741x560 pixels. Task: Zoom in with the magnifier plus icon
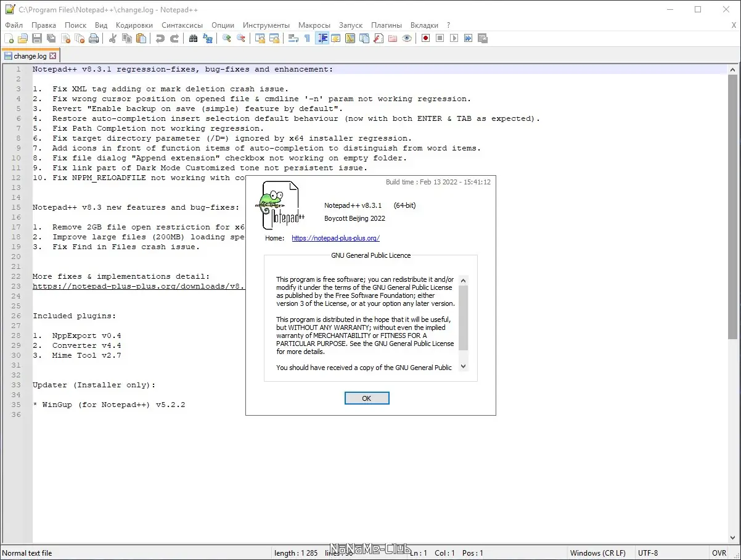point(227,38)
